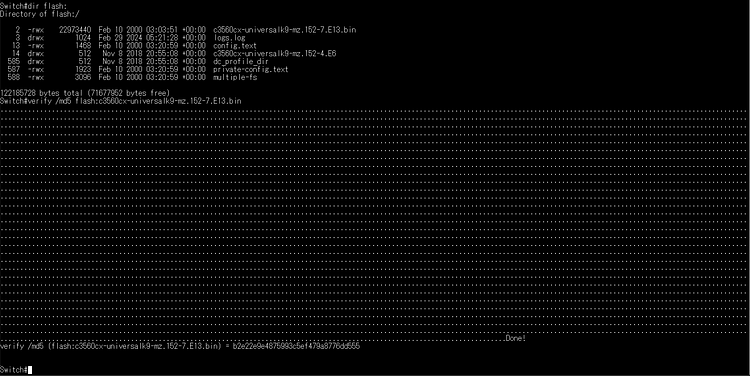Click the time '03:03:51' in the .bin file row

(162, 30)
